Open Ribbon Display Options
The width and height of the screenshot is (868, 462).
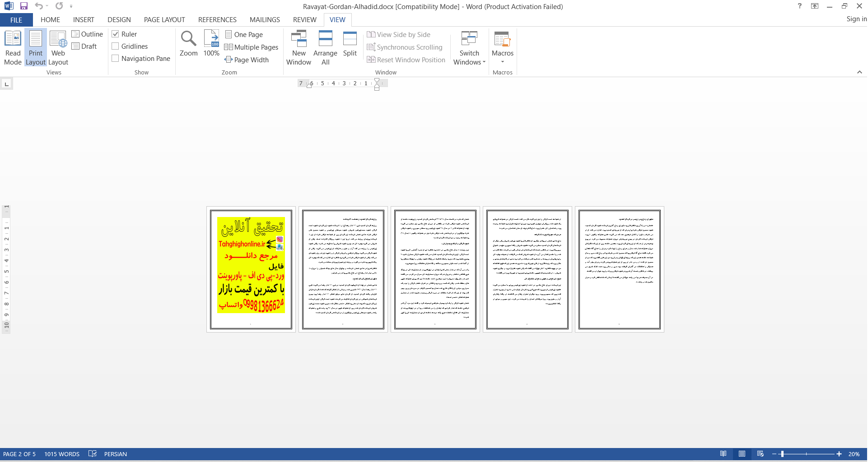pyautogui.click(x=815, y=6)
